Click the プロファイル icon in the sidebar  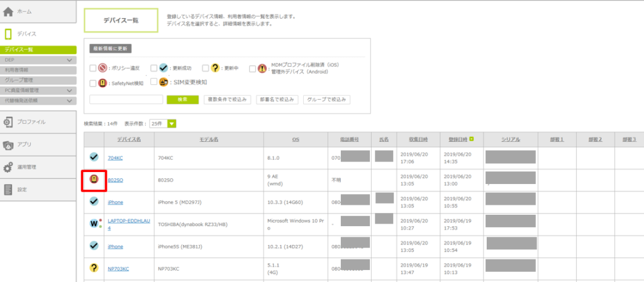point(8,122)
